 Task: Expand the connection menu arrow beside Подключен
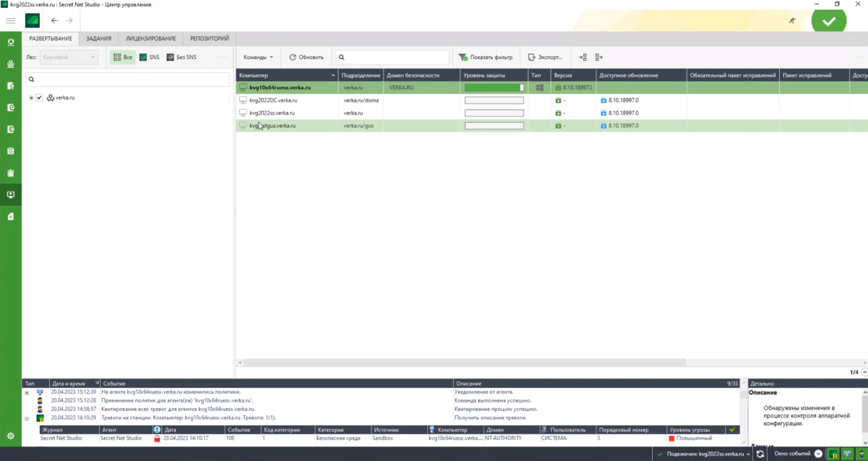(748, 455)
